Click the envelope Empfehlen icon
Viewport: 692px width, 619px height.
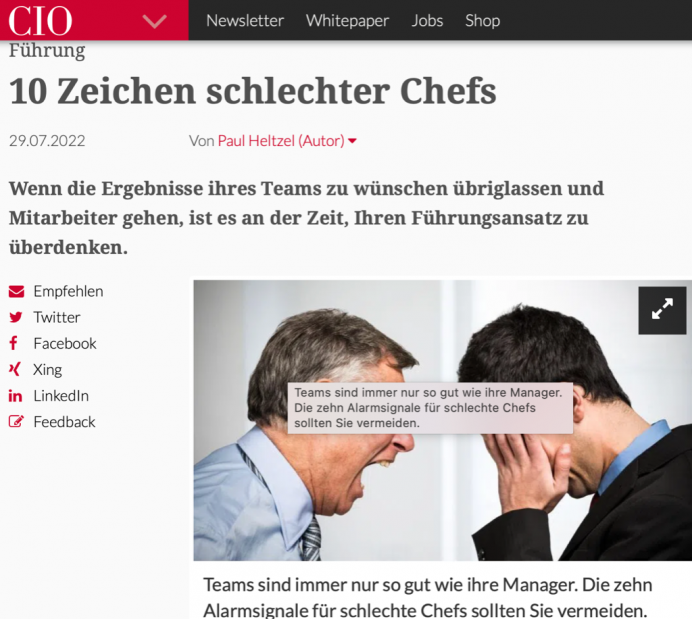(x=16, y=292)
